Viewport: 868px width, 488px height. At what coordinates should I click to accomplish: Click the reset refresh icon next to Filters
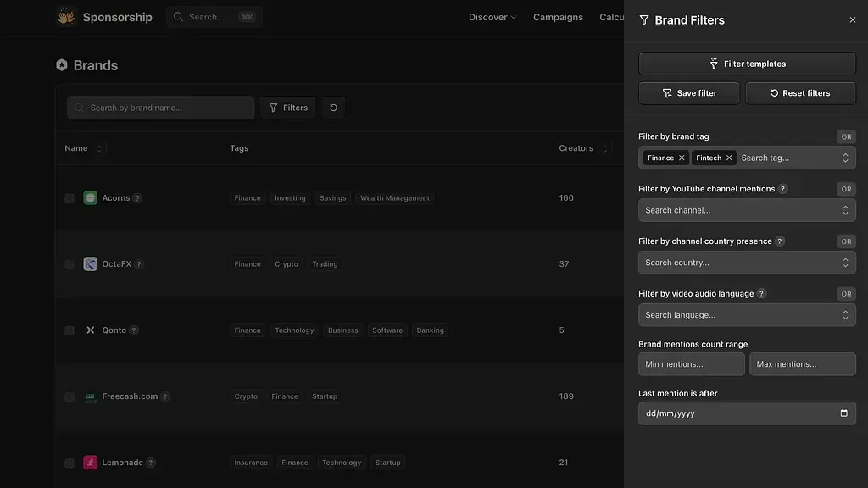(333, 108)
